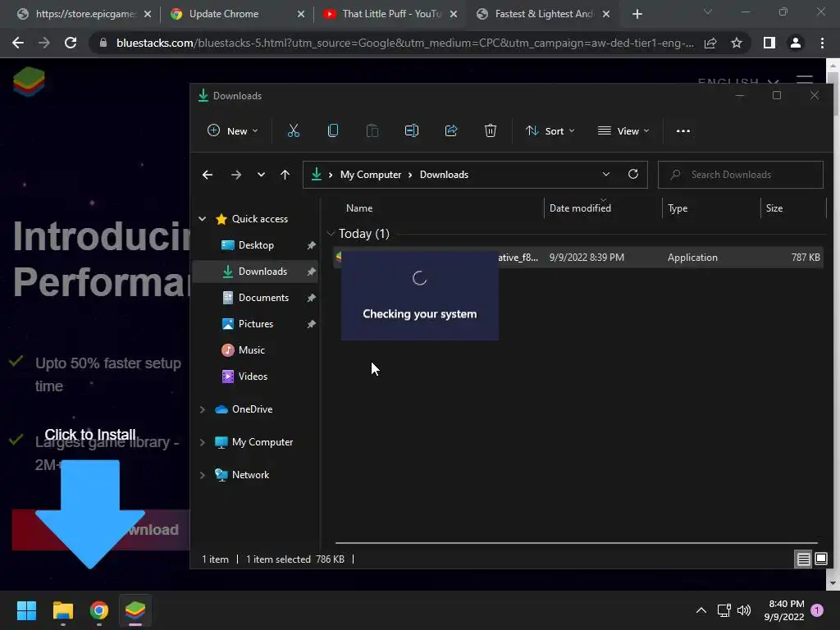Open Chrome profile icon
This screenshot has height=630, width=840.
[796, 43]
